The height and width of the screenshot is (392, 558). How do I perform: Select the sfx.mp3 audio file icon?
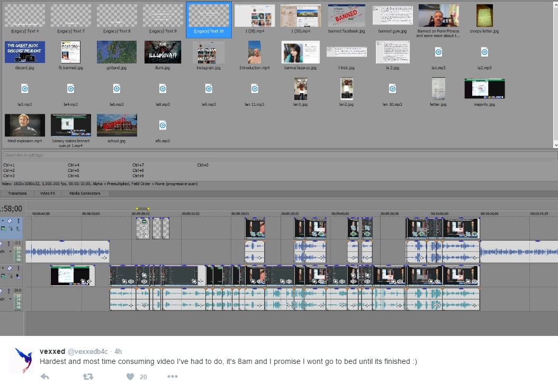pyautogui.click(x=163, y=125)
